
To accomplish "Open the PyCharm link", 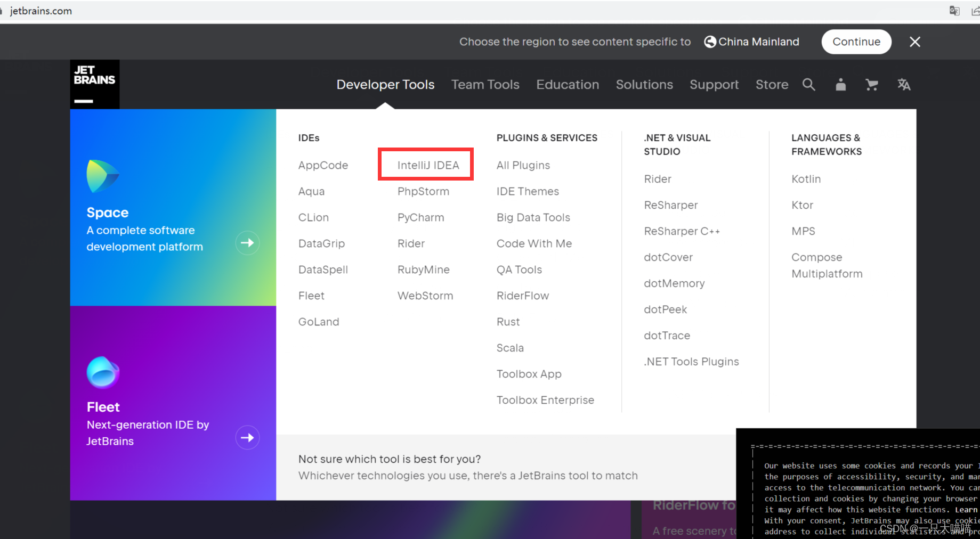I will (x=420, y=217).
